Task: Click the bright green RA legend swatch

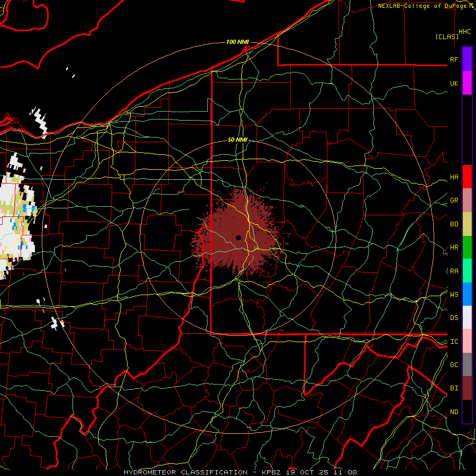Action: [467, 271]
